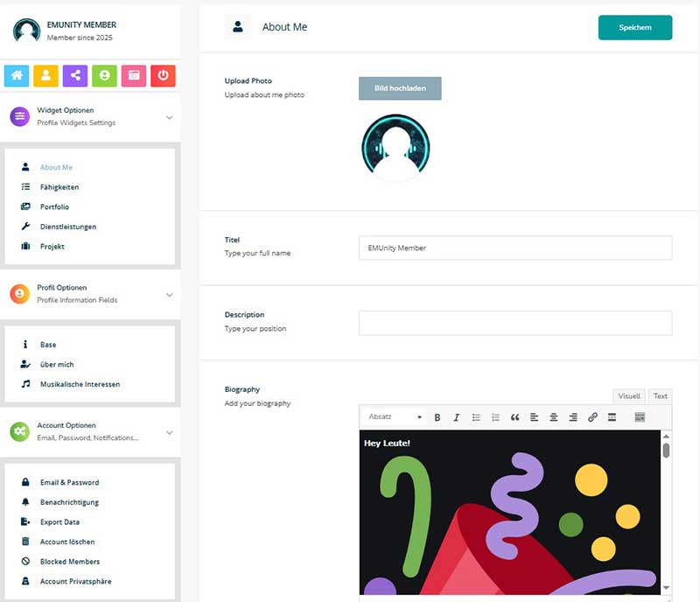Screen dimensions: 700x602
Task: Toggle bold formatting in biography editor
Action: tap(437, 417)
